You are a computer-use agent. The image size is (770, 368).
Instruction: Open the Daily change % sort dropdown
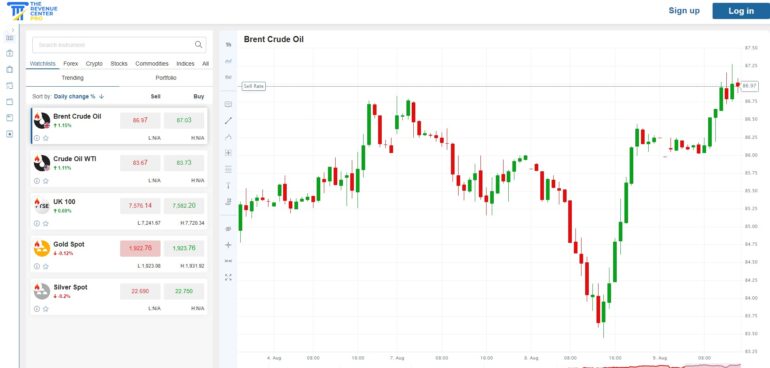coord(75,97)
